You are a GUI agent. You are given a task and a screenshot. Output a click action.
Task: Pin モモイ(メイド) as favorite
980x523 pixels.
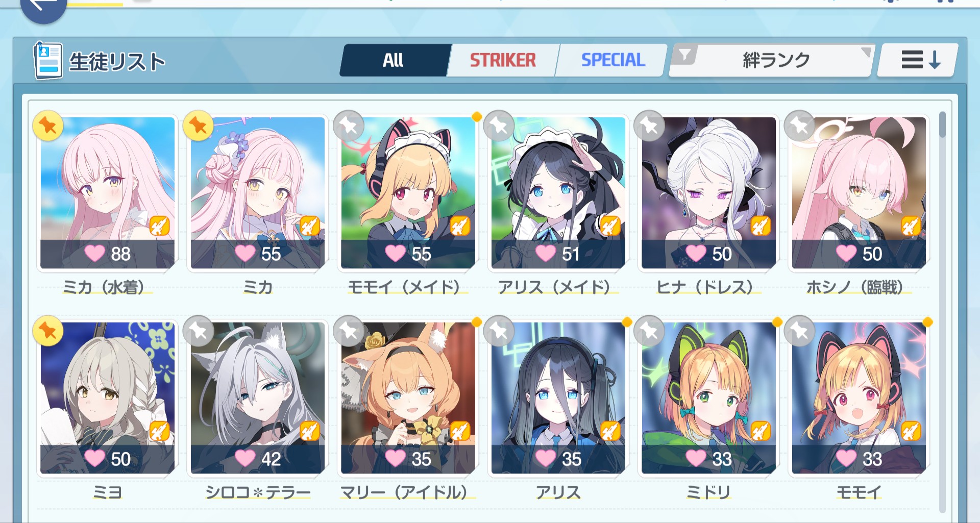(349, 126)
